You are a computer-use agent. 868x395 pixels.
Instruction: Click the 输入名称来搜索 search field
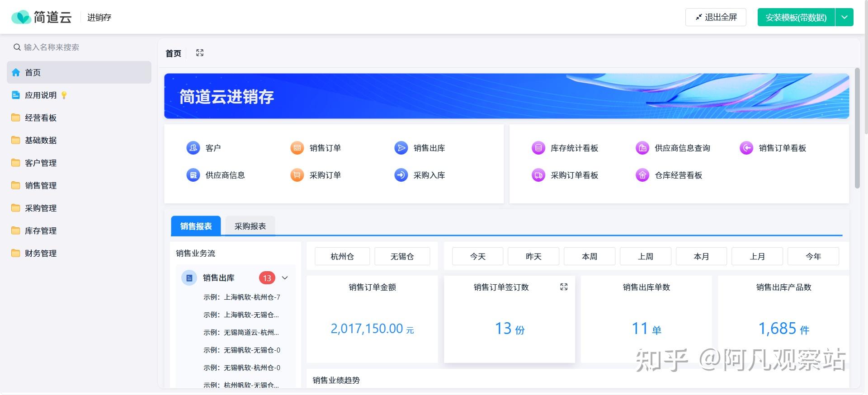[79, 47]
